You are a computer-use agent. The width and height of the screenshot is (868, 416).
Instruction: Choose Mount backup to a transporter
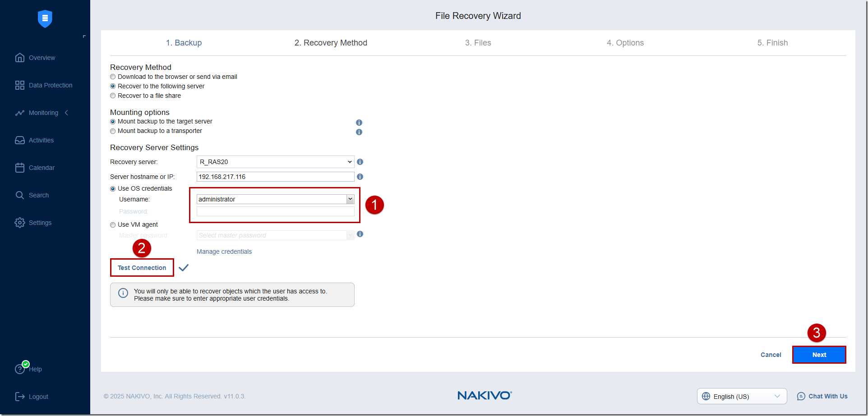tap(113, 131)
